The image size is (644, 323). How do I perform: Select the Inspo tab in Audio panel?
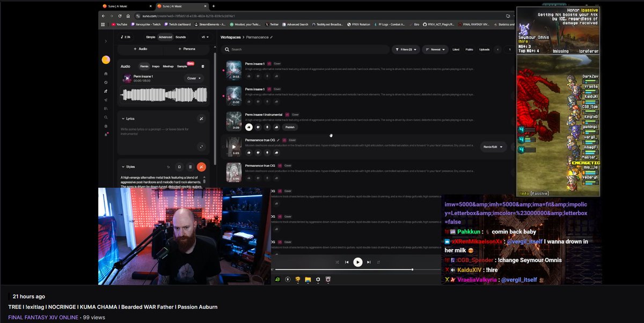tap(156, 66)
